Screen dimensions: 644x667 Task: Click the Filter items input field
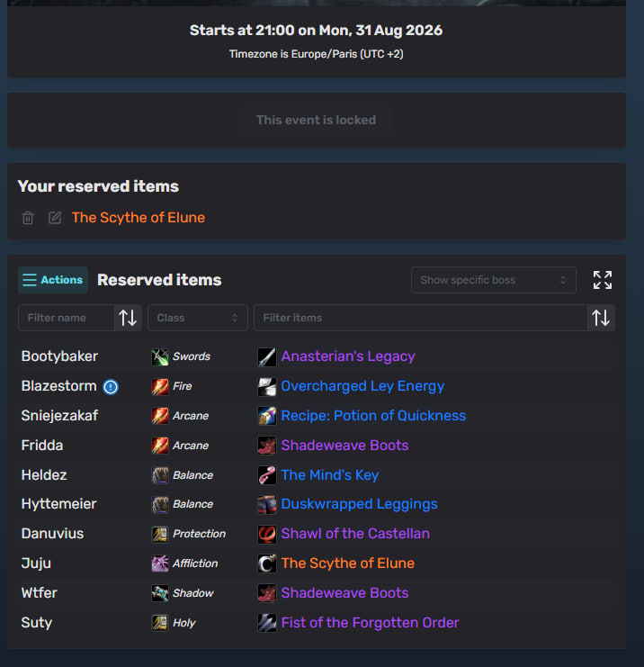pos(420,318)
